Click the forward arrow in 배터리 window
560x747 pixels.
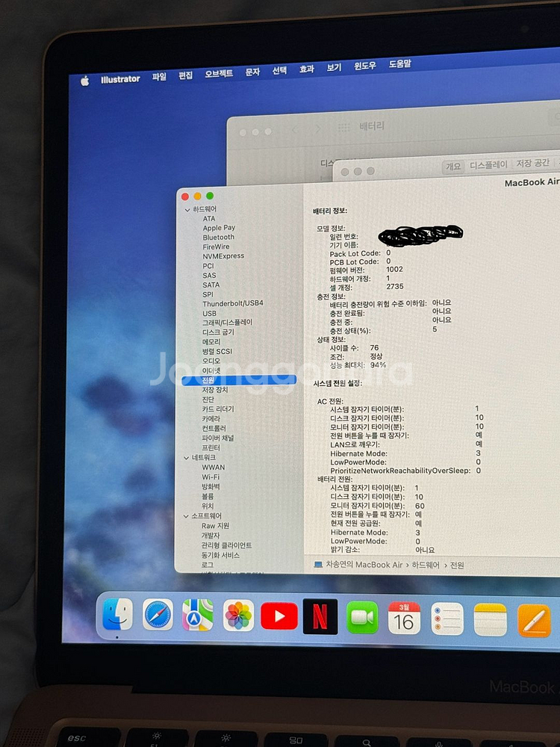[x=317, y=128]
